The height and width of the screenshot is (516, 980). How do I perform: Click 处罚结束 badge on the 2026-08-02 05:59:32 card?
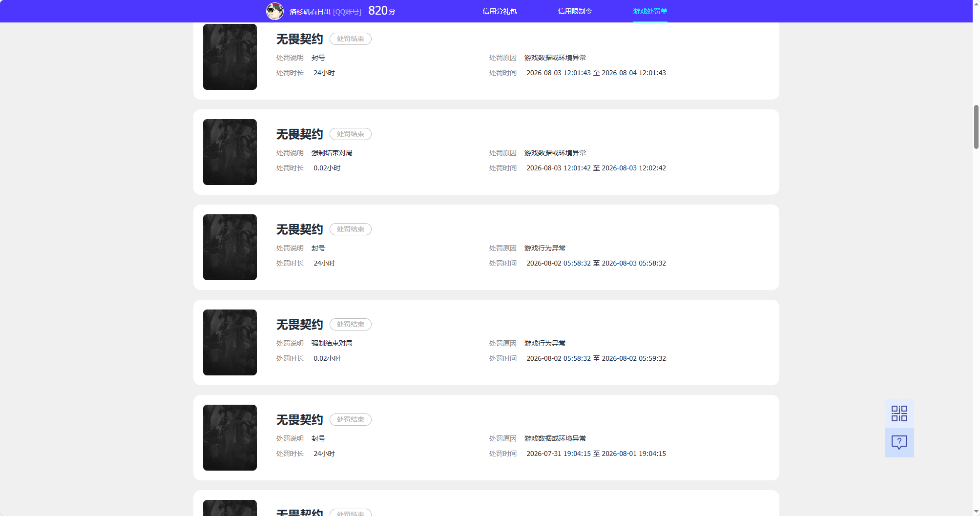click(351, 324)
